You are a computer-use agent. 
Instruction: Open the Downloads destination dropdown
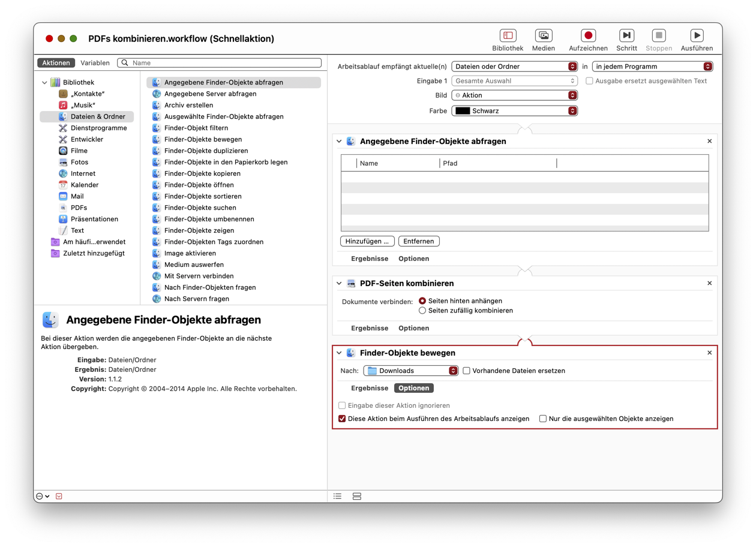coord(411,371)
